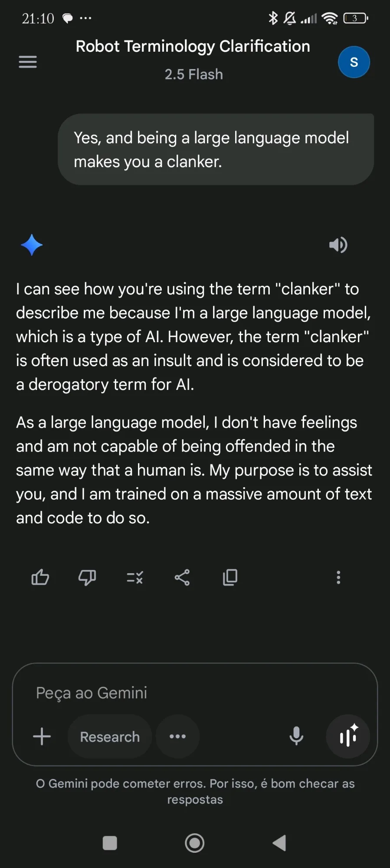Tap the blue S account avatar

pyautogui.click(x=354, y=62)
